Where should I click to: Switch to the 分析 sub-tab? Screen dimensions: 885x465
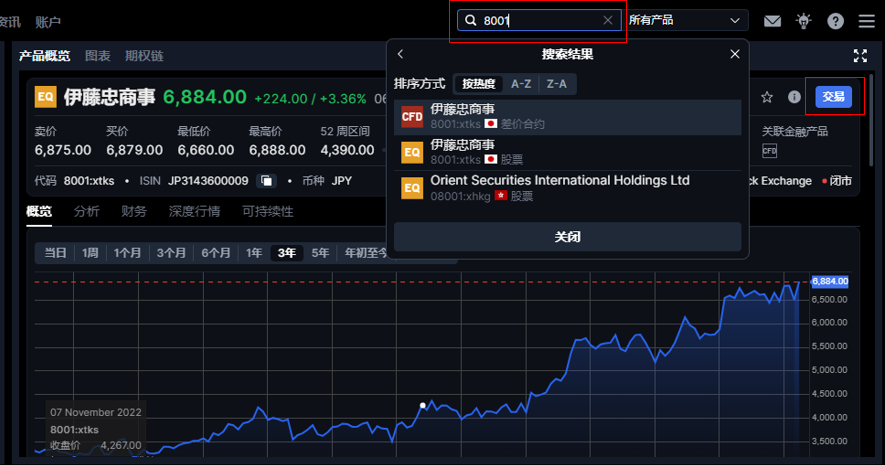(86, 212)
